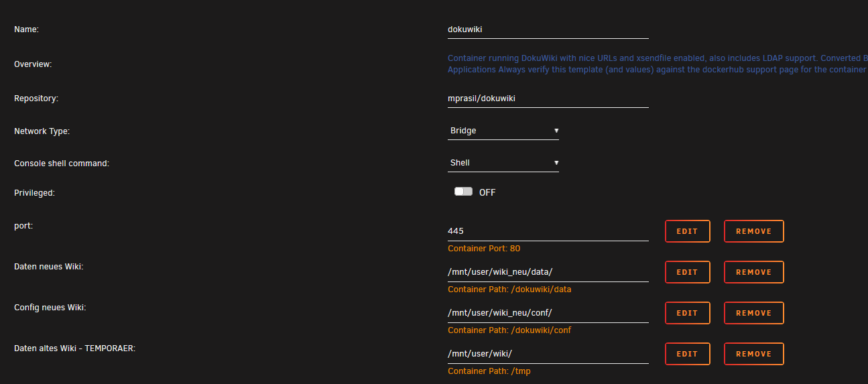Click the 'Repository:' label
Image resolution: width=868 pixels, height=384 pixels.
(36, 99)
